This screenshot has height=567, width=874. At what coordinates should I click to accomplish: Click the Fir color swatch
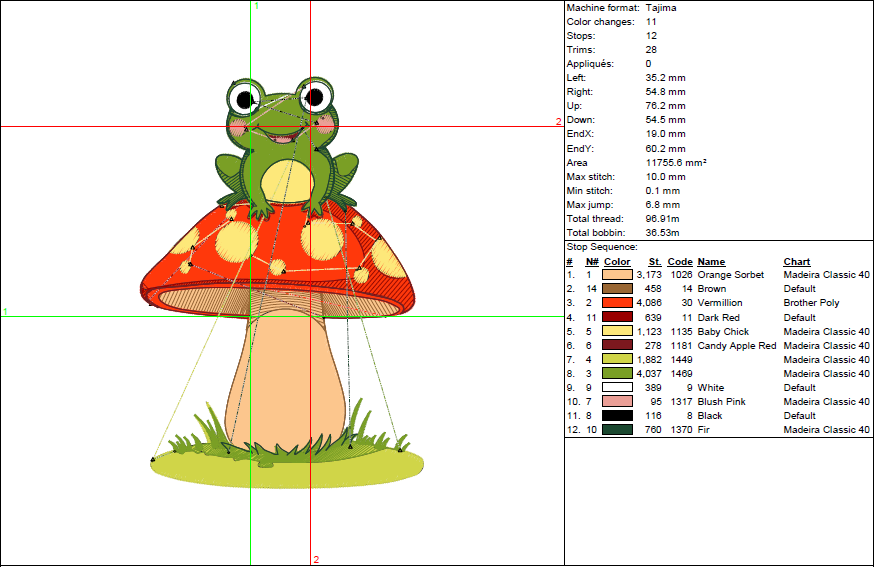point(617,429)
